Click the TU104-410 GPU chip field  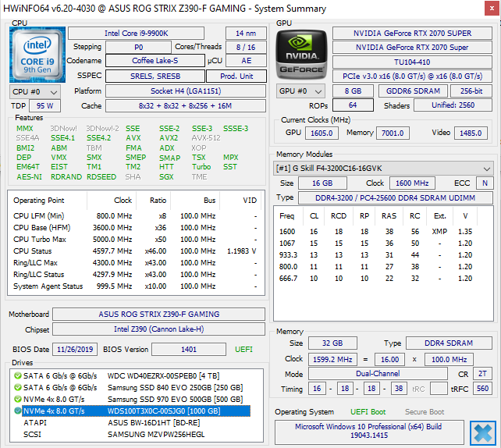(412, 62)
